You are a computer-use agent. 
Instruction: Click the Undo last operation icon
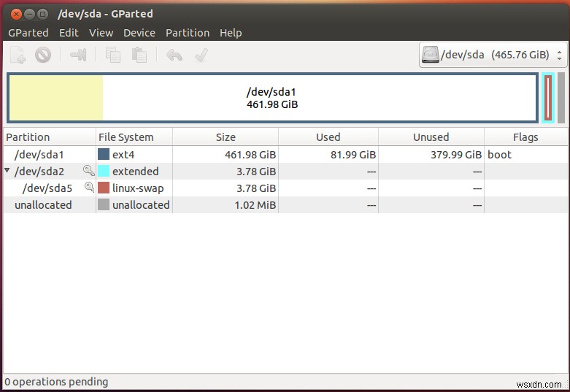click(x=174, y=55)
